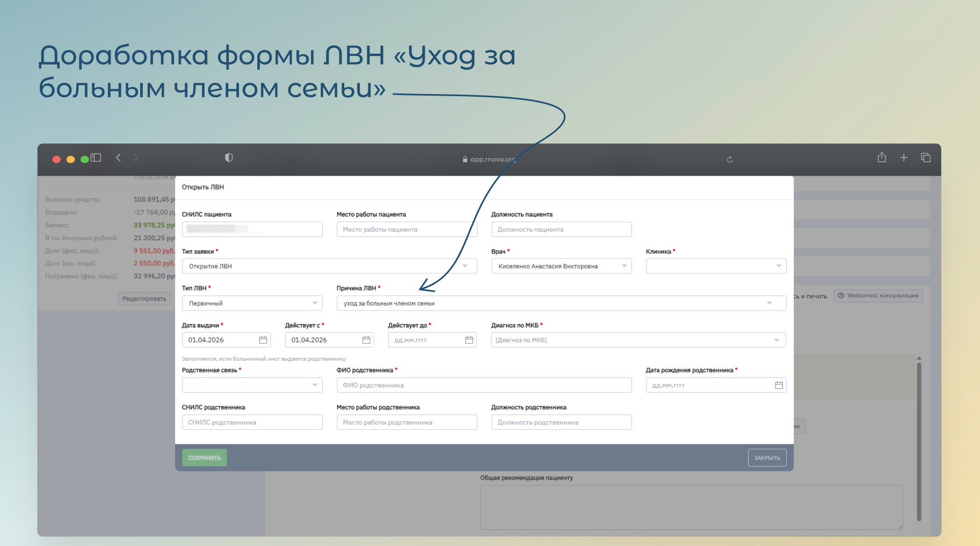Click the browser back arrow
This screenshot has height=546, width=980.
click(x=119, y=157)
